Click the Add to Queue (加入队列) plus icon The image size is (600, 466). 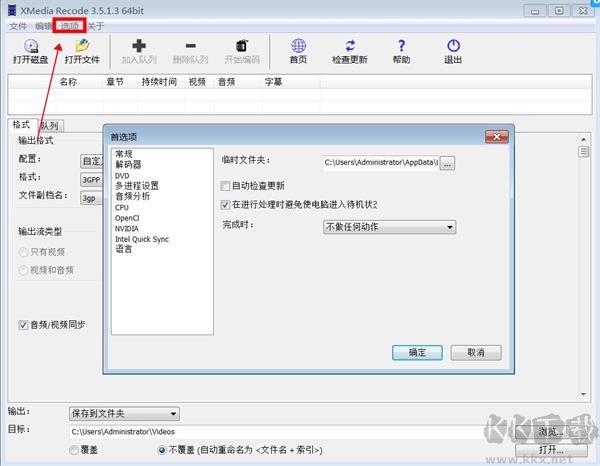click(x=139, y=46)
